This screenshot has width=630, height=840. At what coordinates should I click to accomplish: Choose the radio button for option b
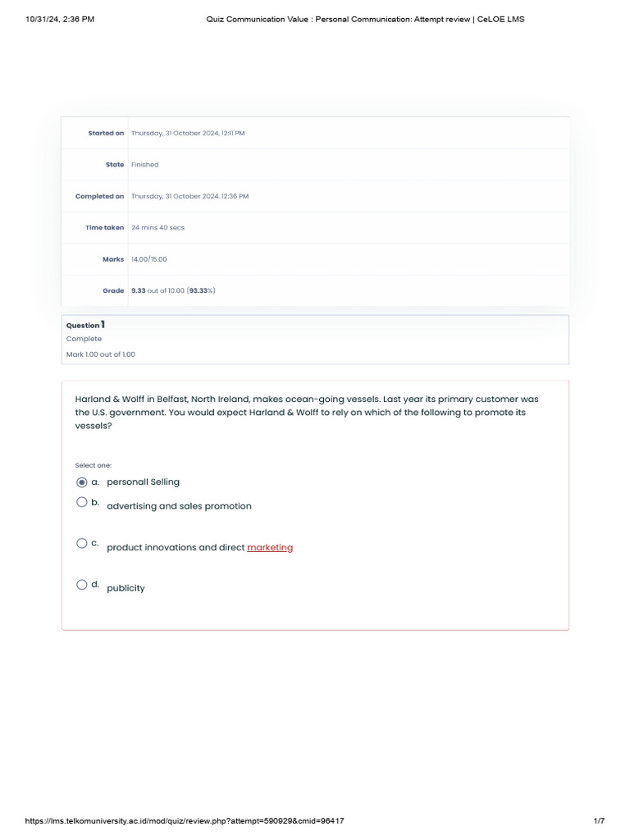[81, 502]
